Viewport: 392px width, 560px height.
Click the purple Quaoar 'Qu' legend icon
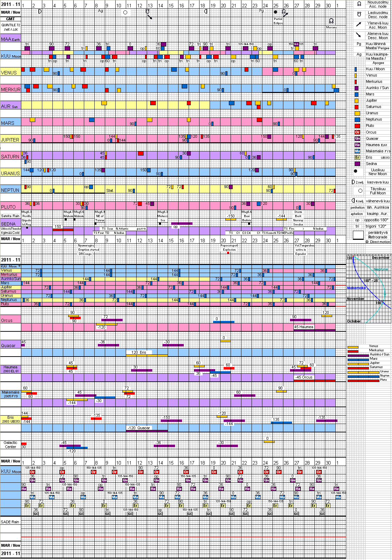tap(357, 138)
